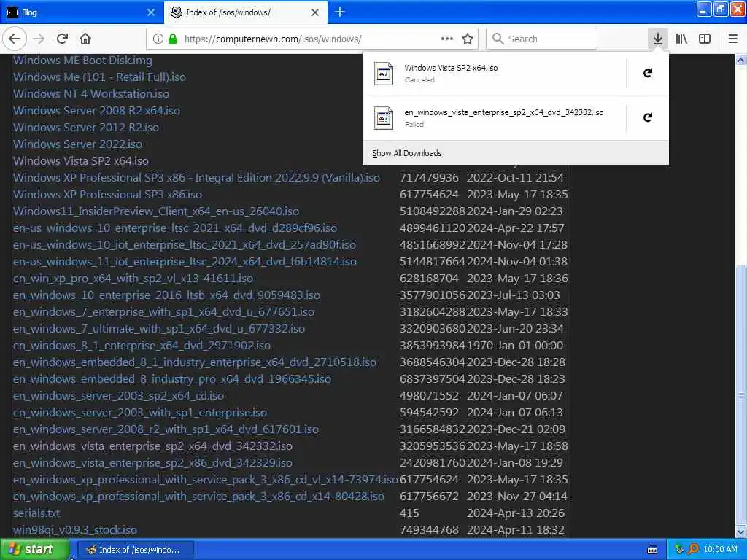Download en_windows_vista_enterprise_sp2_x86 iso
747x560 pixels.
pyautogui.click(x=152, y=463)
